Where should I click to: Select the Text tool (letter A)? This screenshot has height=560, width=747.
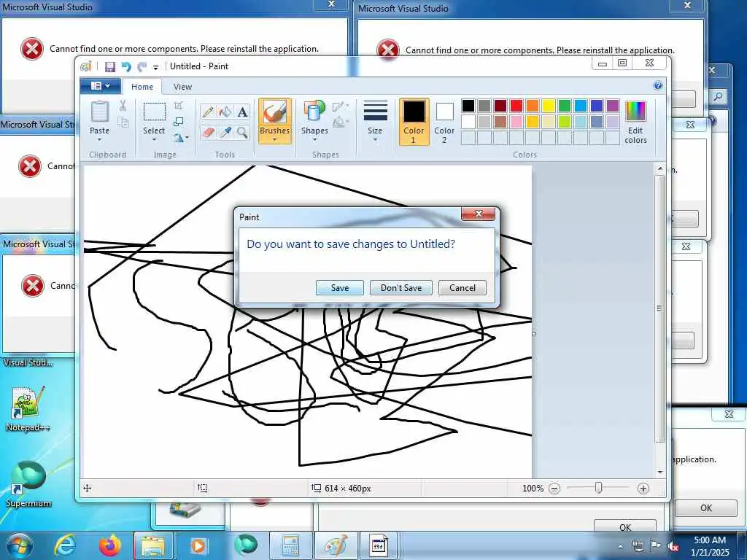coord(242,112)
